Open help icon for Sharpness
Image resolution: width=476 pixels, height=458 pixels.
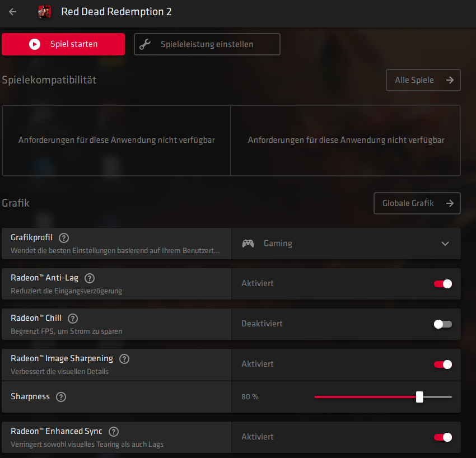coord(61,396)
